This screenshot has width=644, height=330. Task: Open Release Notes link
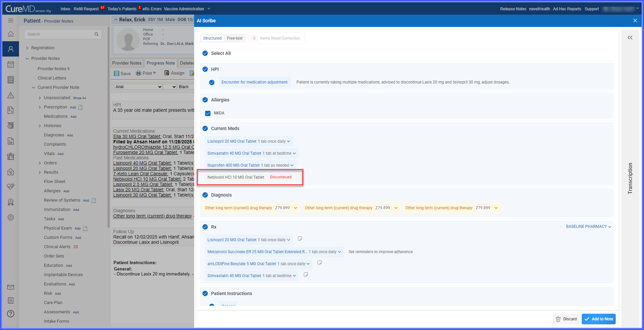coord(513,9)
